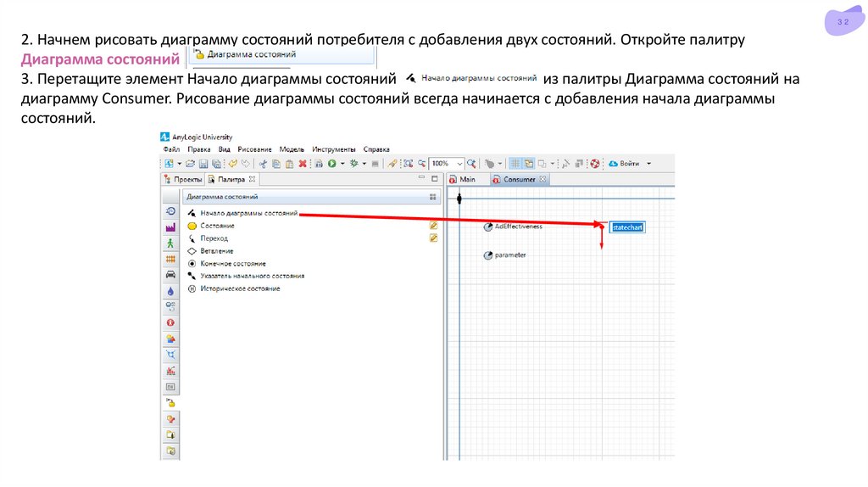Open the purple factory palette icon
This screenshot has width=868, height=487.
pos(170,227)
